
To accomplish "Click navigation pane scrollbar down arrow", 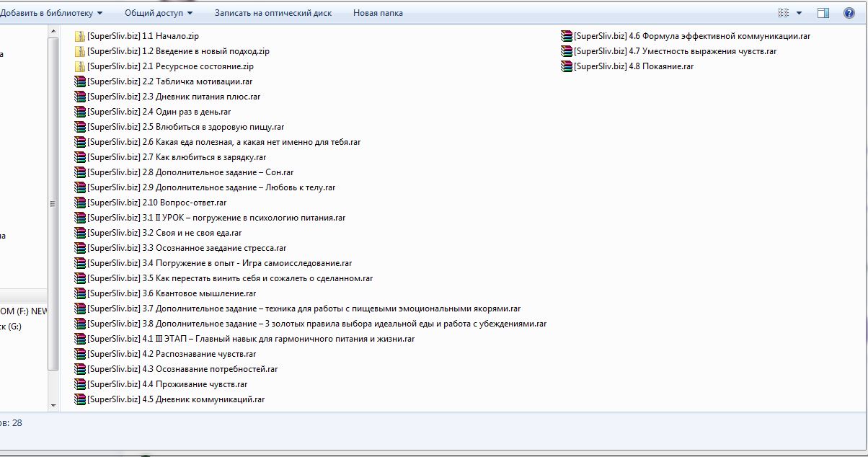I will coord(53,406).
